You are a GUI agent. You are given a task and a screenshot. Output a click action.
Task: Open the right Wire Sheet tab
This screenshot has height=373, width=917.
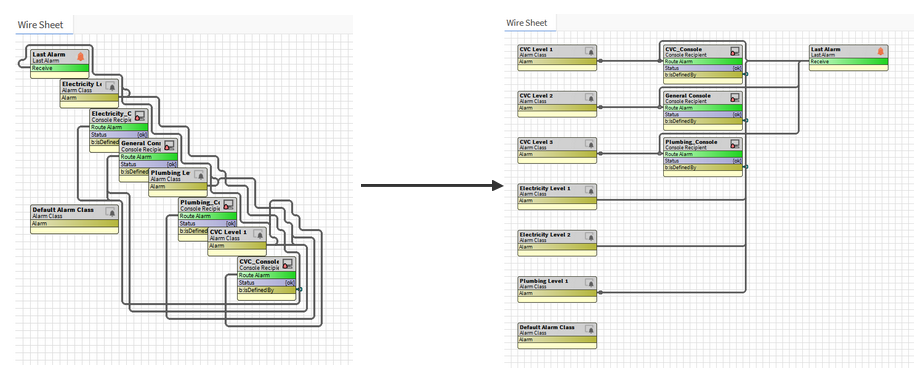pyautogui.click(x=526, y=23)
